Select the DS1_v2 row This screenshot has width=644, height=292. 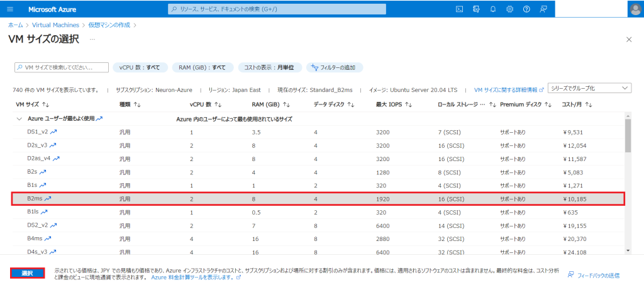pyautogui.click(x=319, y=132)
